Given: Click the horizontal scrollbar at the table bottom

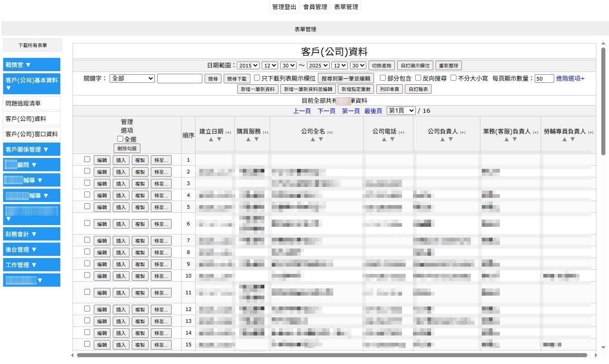Looking at the screenshot, I should click(332, 355).
